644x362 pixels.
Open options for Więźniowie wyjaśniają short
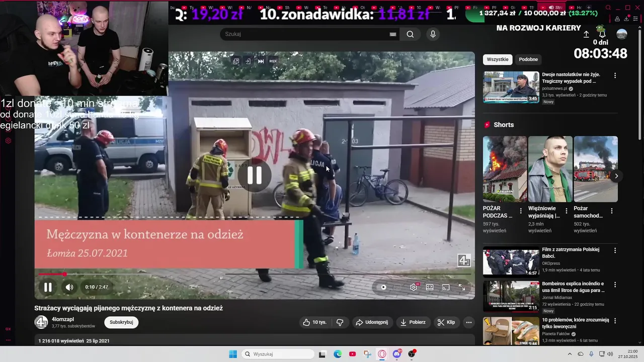(566, 211)
